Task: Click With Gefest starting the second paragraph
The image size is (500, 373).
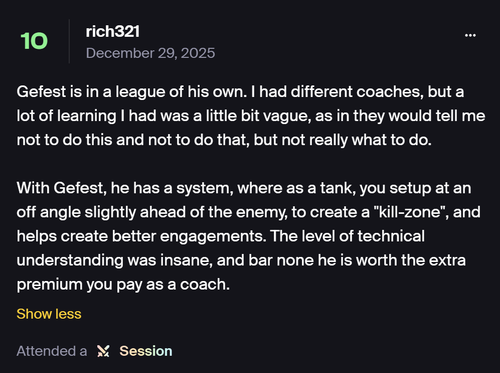Action: coord(60,188)
